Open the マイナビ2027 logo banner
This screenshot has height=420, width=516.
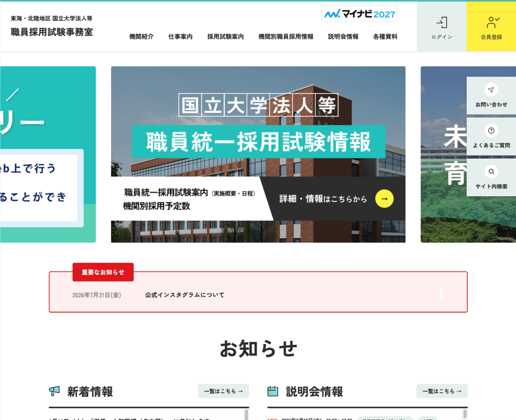pyautogui.click(x=359, y=14)
